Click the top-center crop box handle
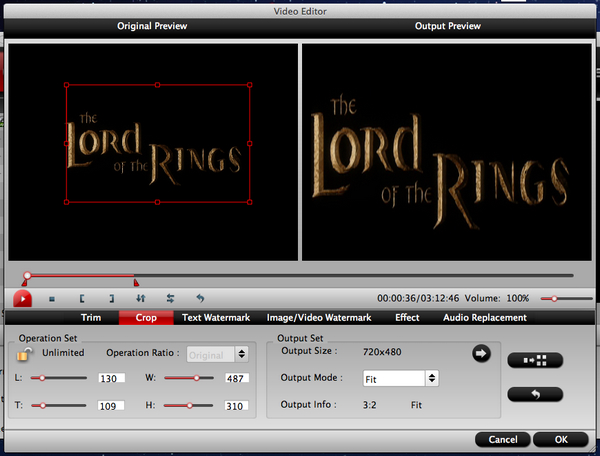 click(157, 85)
